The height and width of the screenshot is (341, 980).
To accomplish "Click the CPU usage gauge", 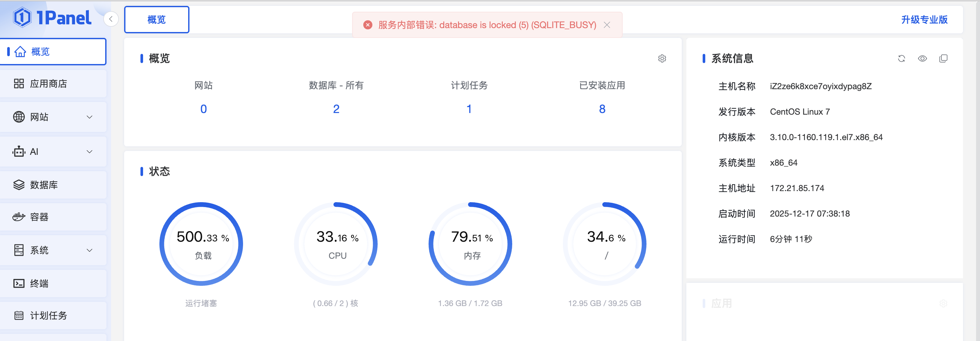I will 336,244.
